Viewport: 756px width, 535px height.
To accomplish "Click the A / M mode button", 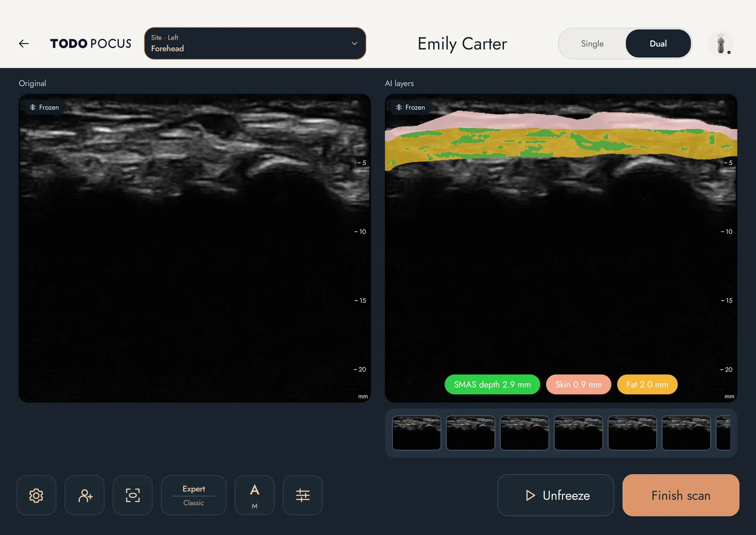I will click(255, 495).
